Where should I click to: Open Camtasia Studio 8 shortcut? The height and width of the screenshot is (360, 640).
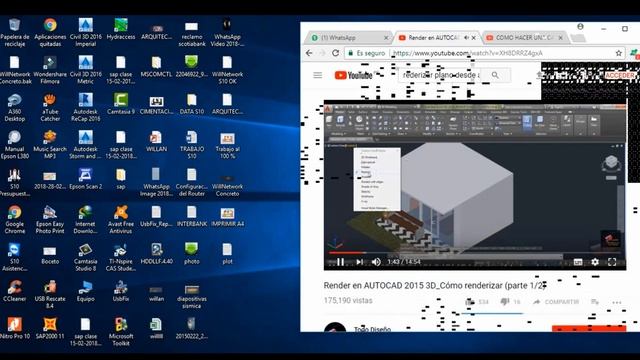coord(86,257)
